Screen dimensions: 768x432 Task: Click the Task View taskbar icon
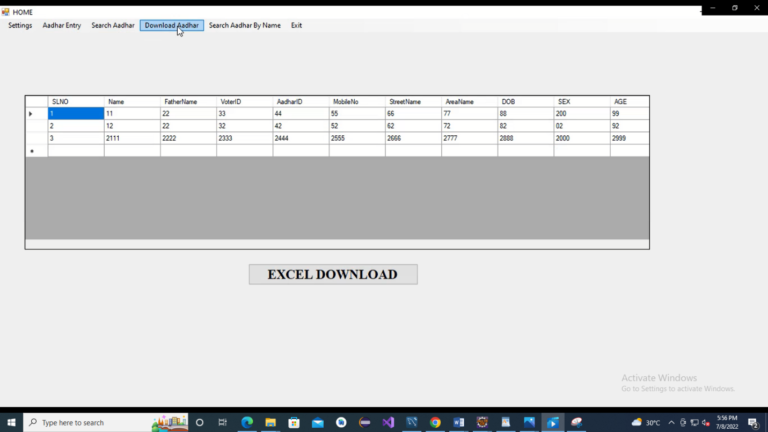(x=222, y=422)
